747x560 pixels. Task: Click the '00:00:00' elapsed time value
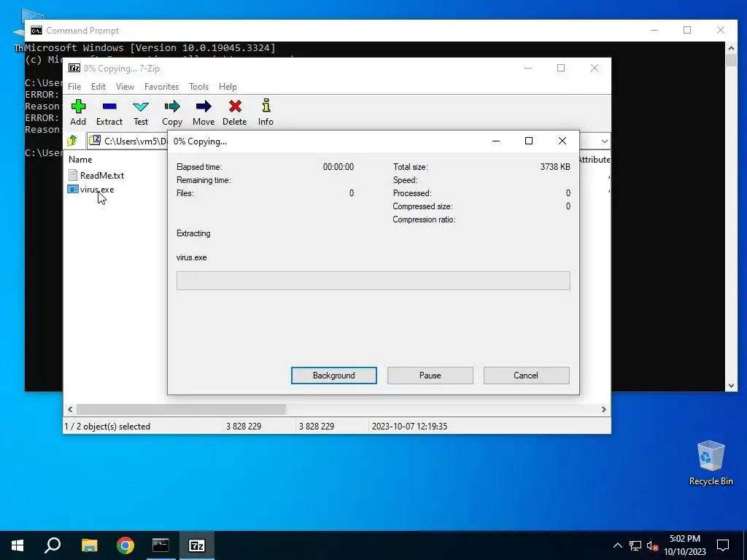point(338,167)
